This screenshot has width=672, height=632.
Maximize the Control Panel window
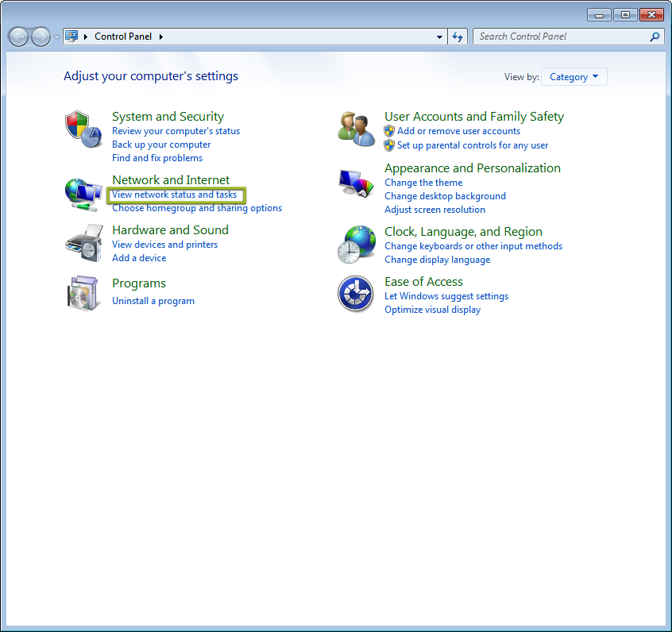(x=625, y=15)
